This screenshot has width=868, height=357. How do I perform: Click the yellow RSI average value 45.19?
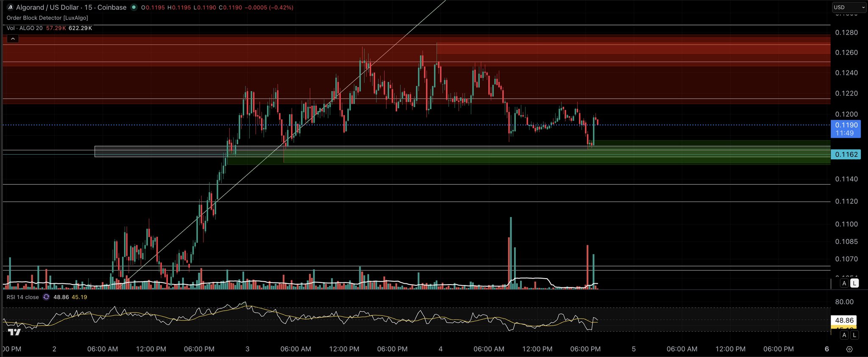tap(79, 297)
